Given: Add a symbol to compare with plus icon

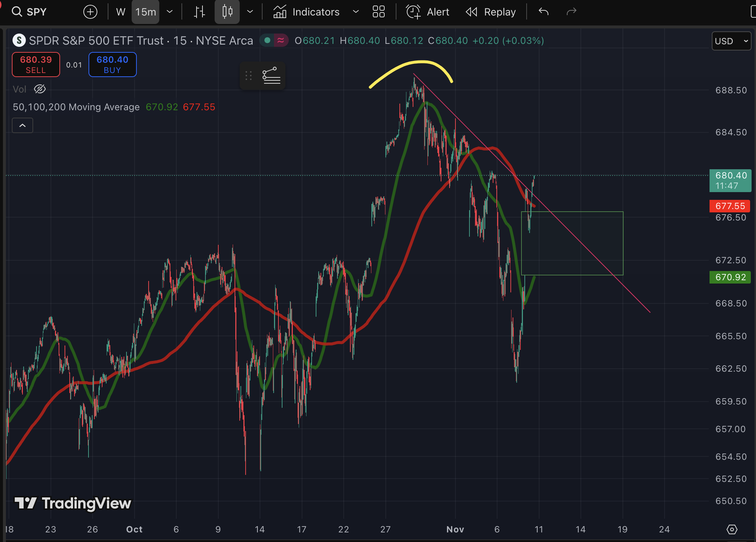Looking at the screenshot, I should point(90,12).
